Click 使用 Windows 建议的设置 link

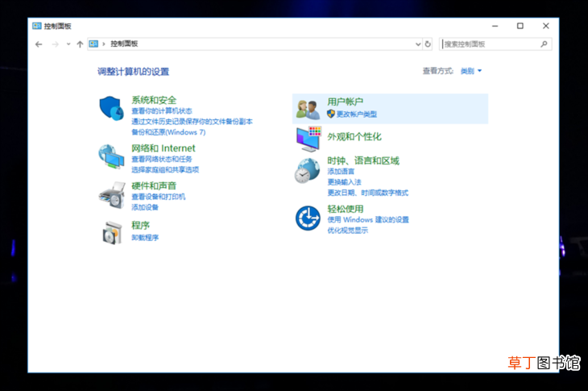click(x=368, y=219)
